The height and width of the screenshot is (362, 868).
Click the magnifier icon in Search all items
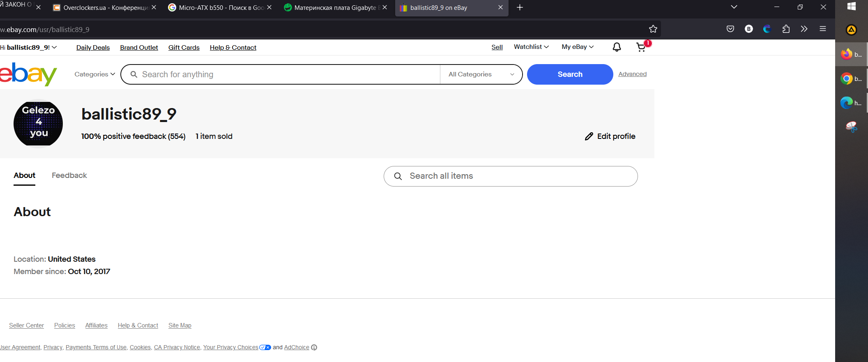[398, 176]
